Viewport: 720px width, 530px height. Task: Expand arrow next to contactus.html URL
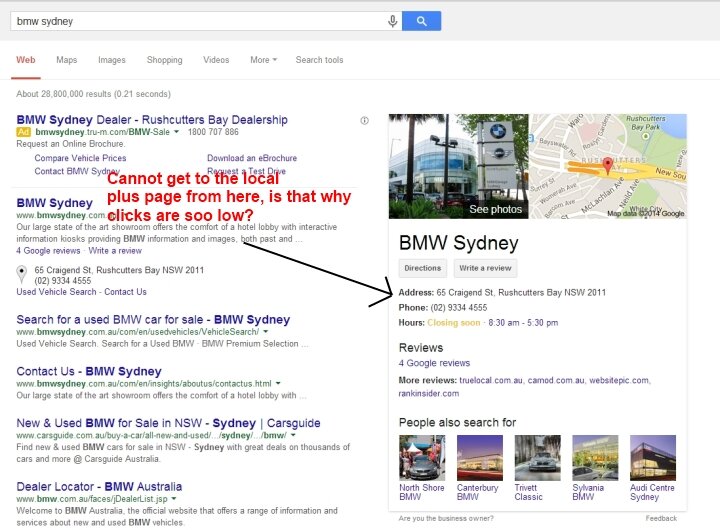point(278,383)
